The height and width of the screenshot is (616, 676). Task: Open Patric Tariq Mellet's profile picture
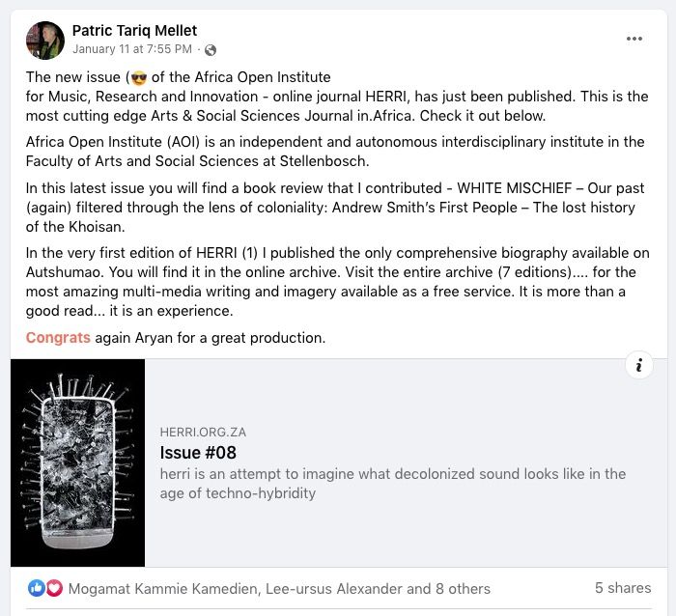(45, 40)
